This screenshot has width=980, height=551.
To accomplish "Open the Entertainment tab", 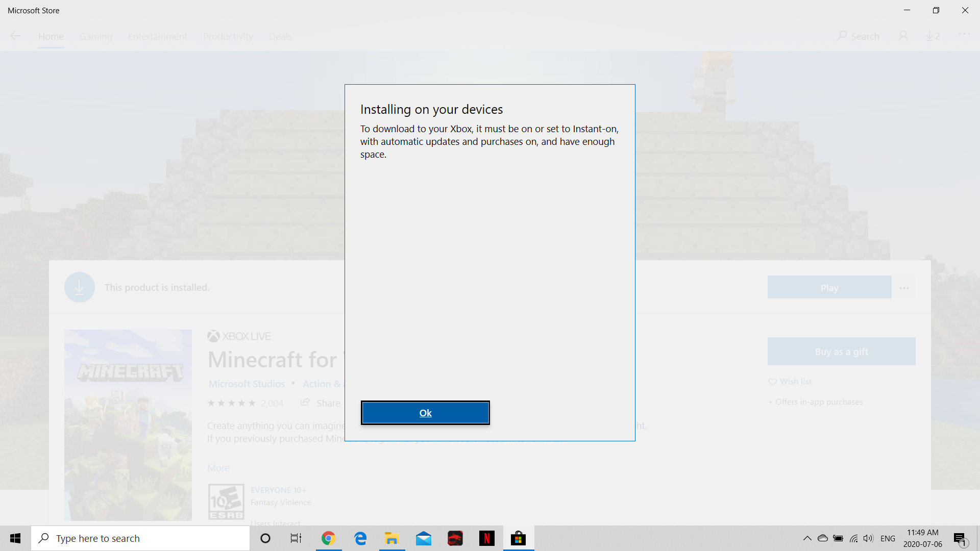I will click(158, 37).
